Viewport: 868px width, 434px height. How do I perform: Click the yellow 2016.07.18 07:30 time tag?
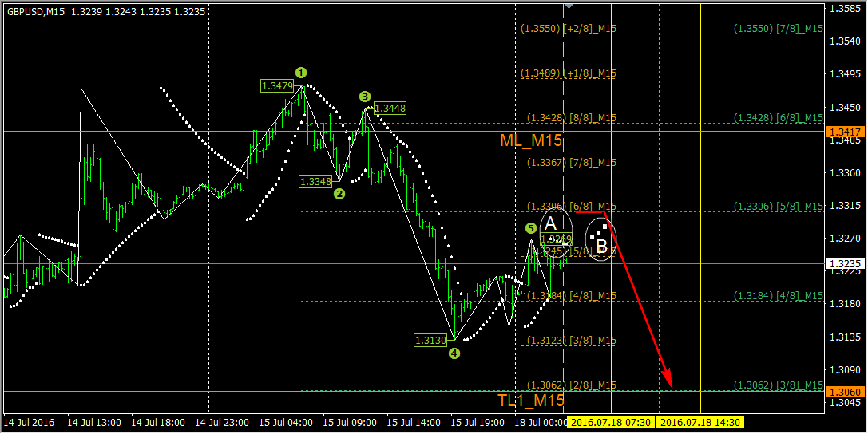[x=611, y=423]
